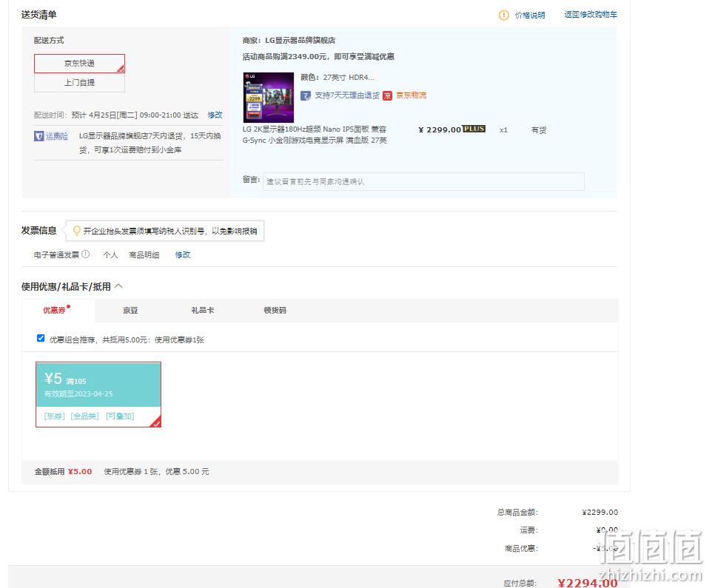The height and width of the screenshot is (588, 709).
Task: Click the 运费险 link text
Action: click(x=56, y=136)
